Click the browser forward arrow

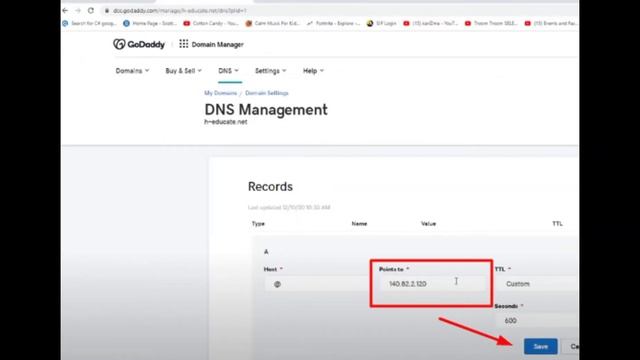pos(78,11)
